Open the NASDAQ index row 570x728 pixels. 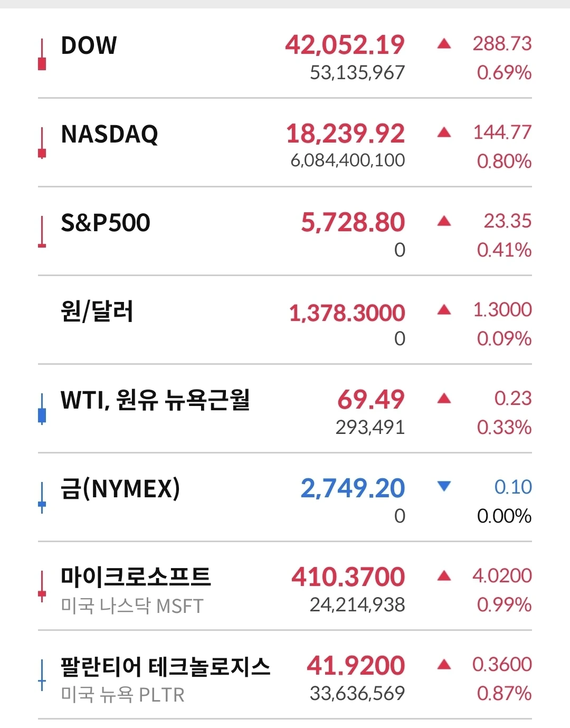pos(285,143)
